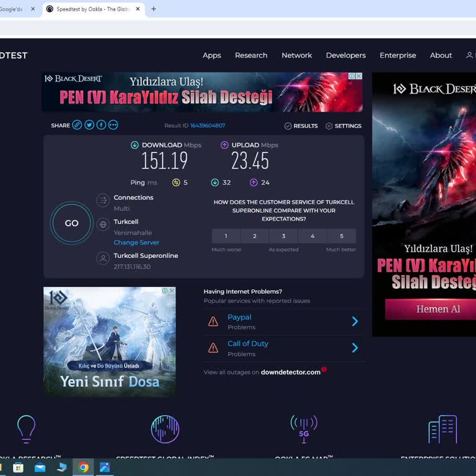Click the idle ping icon showing 5

[x=176, y=182]
